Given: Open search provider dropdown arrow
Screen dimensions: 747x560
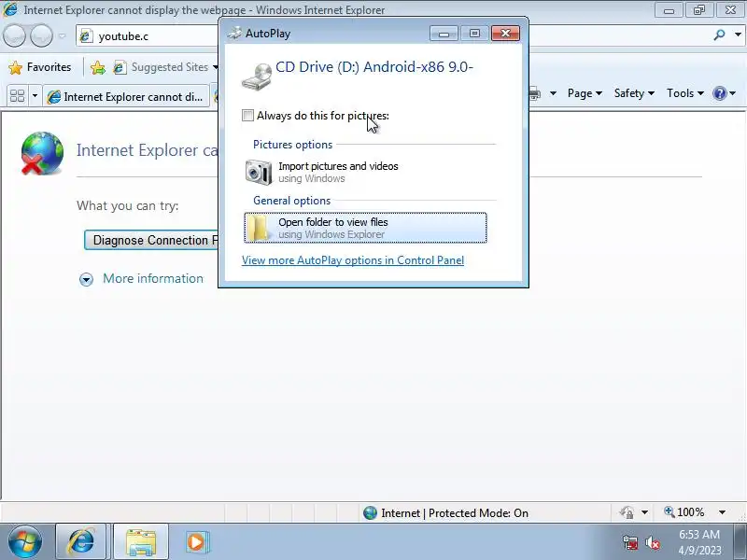Looking at the screenshot, I should (x=738, y=35).
